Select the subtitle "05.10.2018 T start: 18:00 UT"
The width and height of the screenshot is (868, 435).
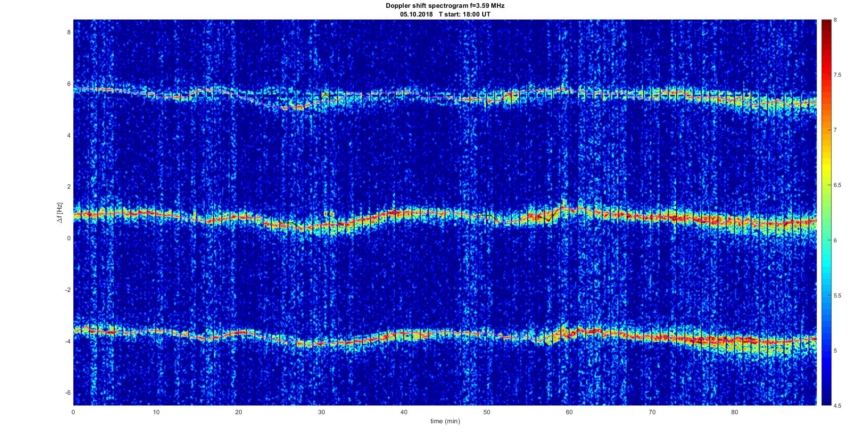(x=445, y=14)
